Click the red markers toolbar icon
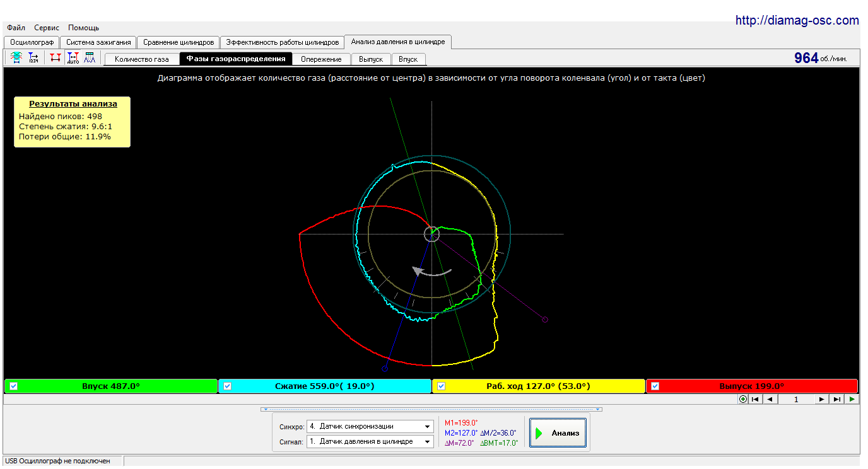Image resolution: width=868 pixels, height=469 pixels. [56, 58]
